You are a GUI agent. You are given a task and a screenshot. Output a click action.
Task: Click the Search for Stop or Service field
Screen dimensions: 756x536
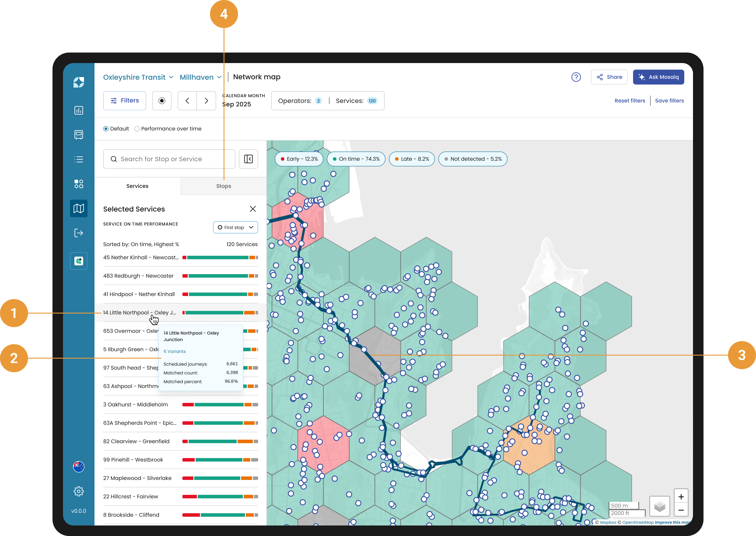[169, 159]
